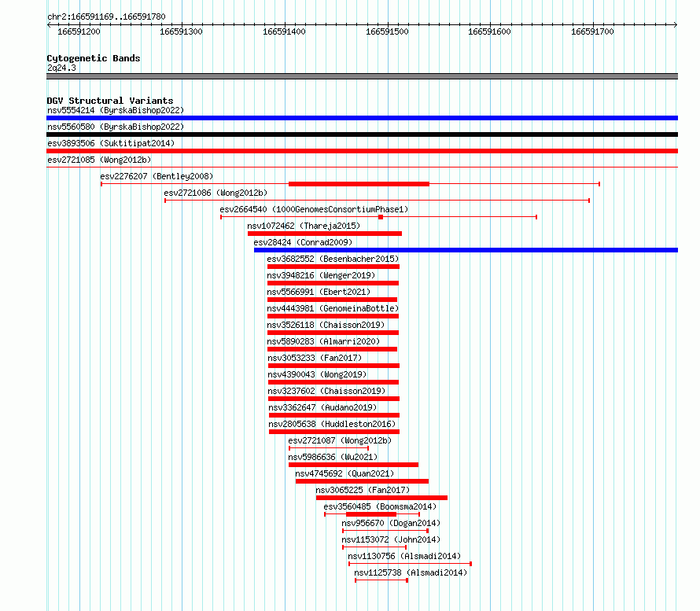Screen dimensions: 700x611
Task: Open nsv5890283 (Almarri2020) variant label
Action: 324,341
